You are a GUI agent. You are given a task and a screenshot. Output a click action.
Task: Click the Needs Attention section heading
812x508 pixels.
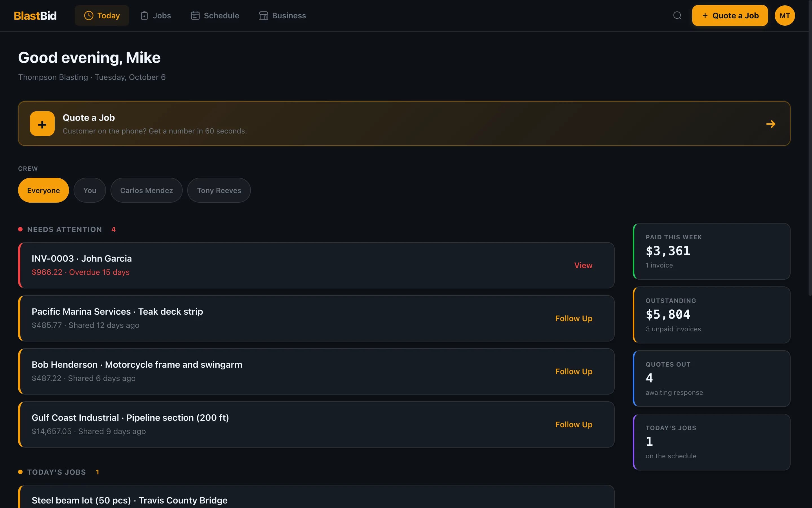pyautogui.click(x=64, y=229)
